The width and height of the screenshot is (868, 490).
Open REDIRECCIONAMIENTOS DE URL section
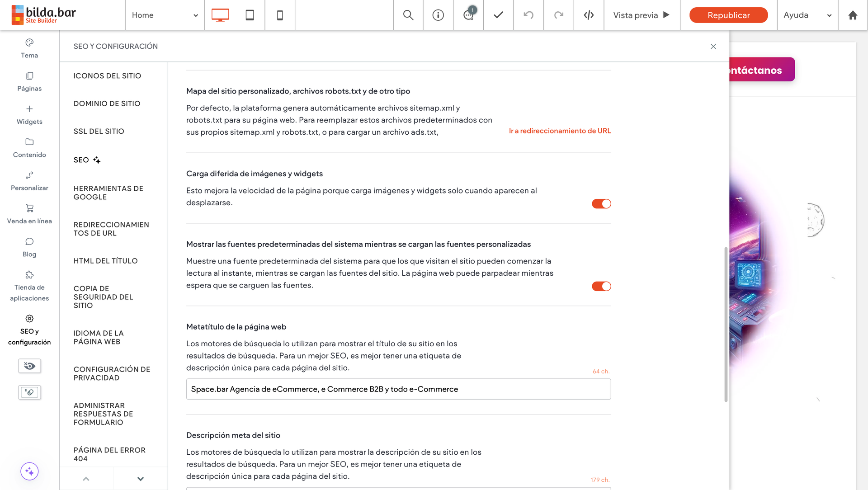pyautogui.click(x=111, y=229)
